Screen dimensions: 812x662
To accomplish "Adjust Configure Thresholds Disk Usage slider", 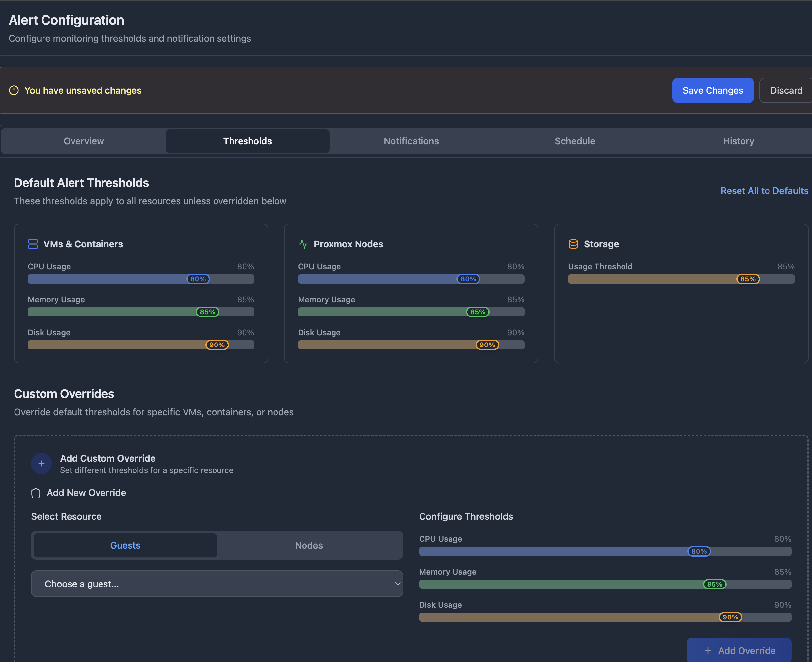I will coord(605,617).
